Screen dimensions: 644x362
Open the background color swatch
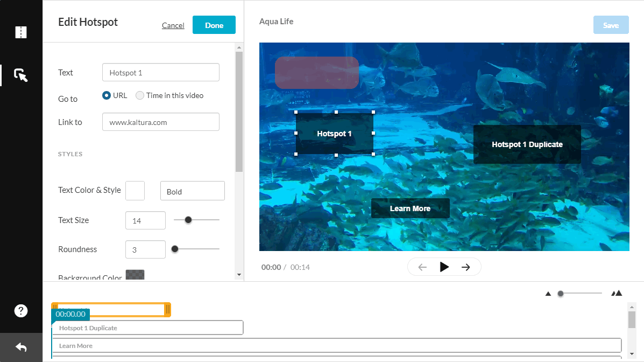coord(135,274)
